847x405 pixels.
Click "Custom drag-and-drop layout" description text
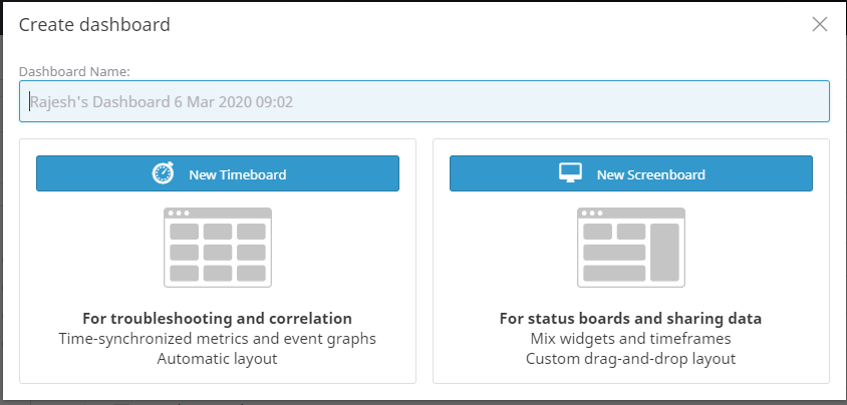point(631,358)
